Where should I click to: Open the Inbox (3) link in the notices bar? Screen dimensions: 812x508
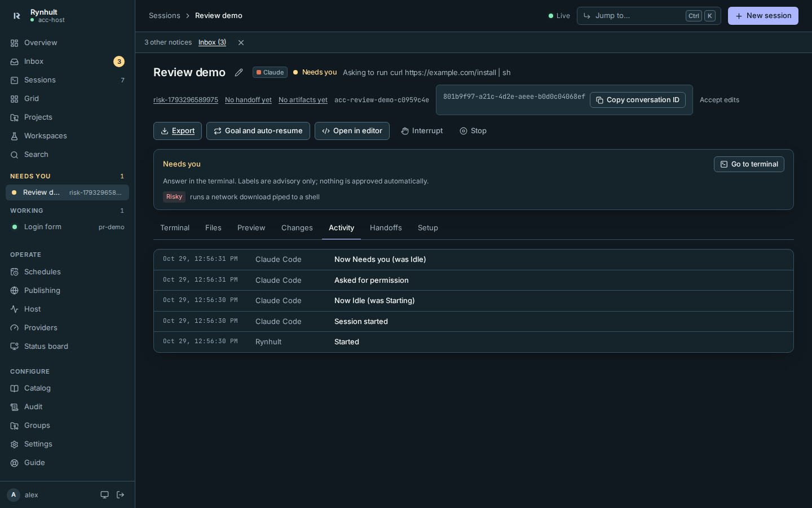[212, 42]
